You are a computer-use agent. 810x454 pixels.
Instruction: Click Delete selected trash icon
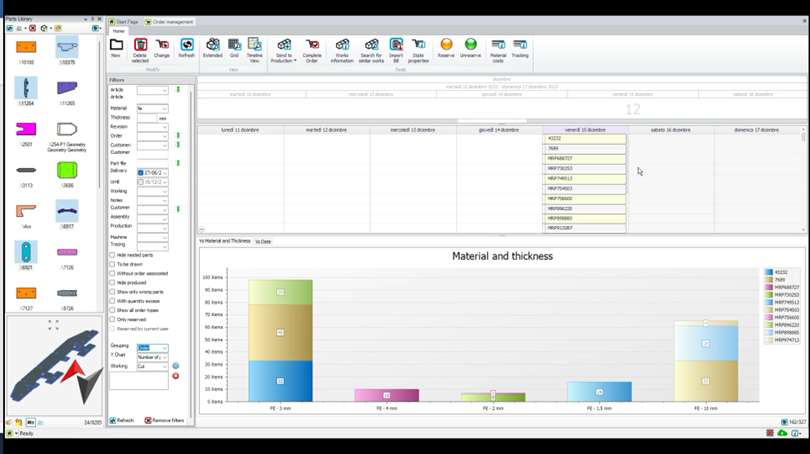point(140,46)
